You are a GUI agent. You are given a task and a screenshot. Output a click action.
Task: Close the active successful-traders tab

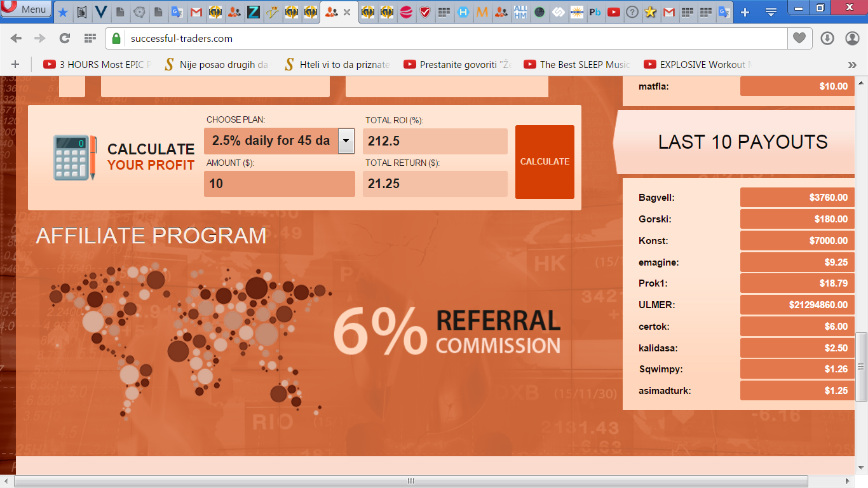347,12
